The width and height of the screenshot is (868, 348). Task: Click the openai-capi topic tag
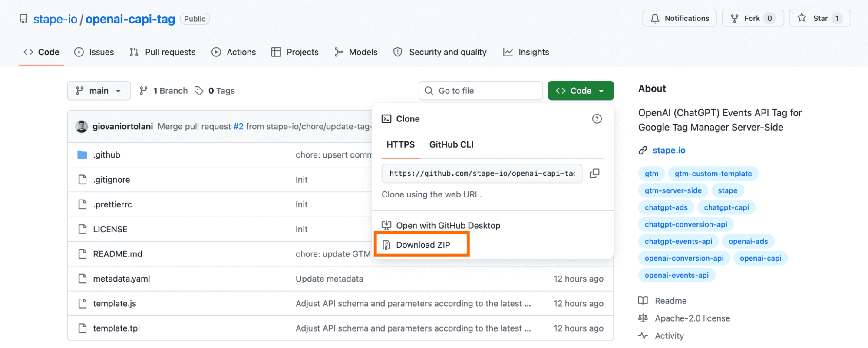(x=760, y=258)
